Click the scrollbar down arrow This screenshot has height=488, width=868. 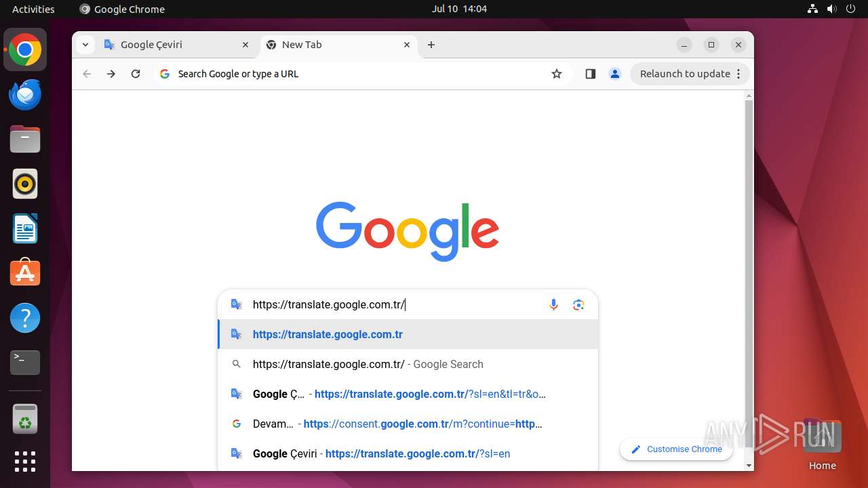749,466
